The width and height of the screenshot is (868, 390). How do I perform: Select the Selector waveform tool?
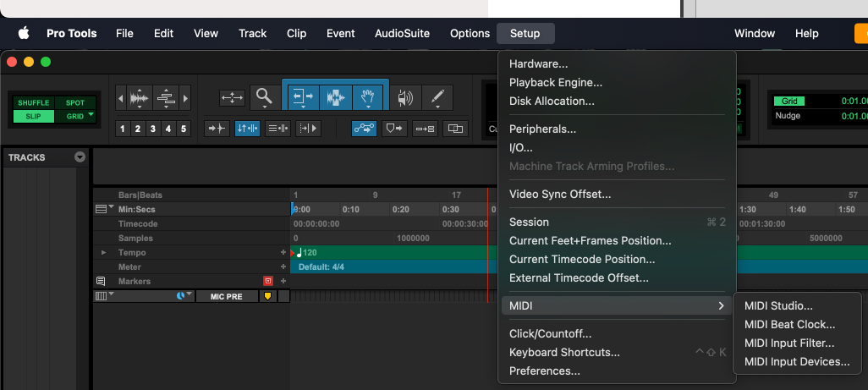336,97
